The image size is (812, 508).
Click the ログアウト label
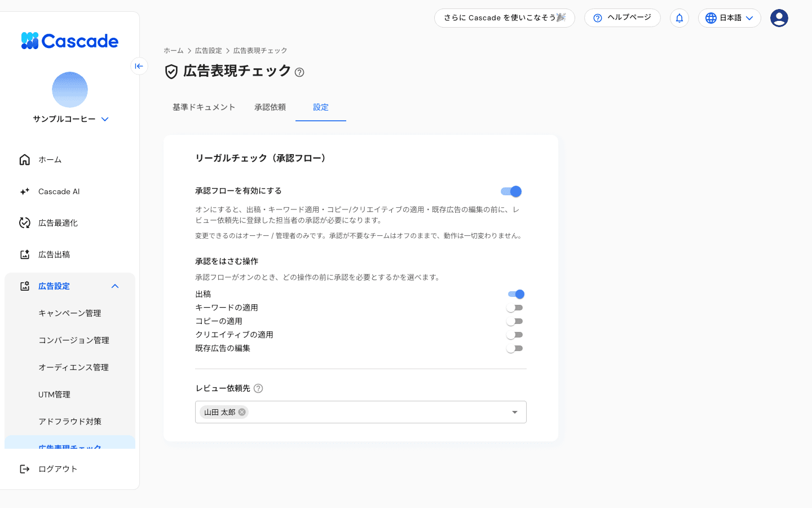(58, 469)
